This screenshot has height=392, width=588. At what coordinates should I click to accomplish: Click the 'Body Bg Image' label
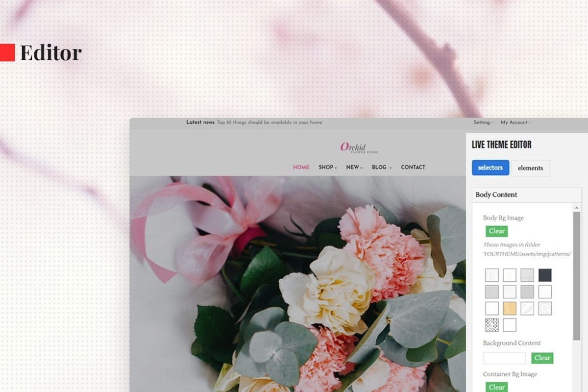pos(503,218)
